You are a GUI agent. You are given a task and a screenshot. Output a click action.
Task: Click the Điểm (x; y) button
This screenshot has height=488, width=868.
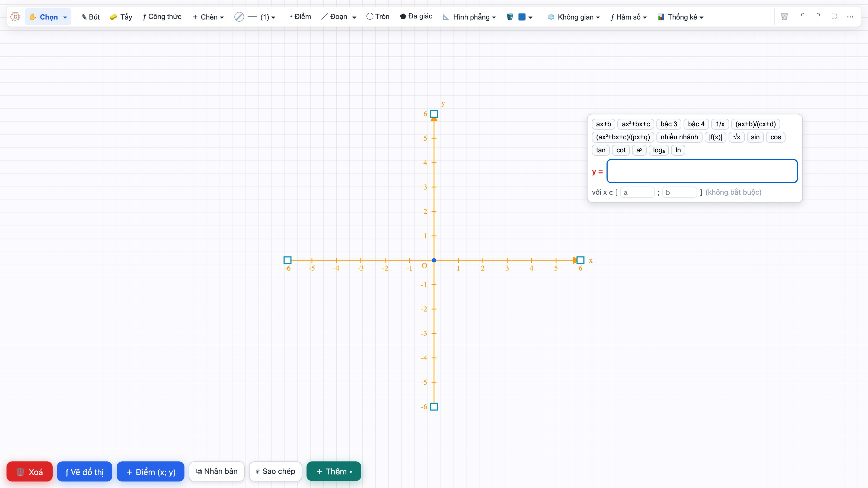click(x=151, y=471)
